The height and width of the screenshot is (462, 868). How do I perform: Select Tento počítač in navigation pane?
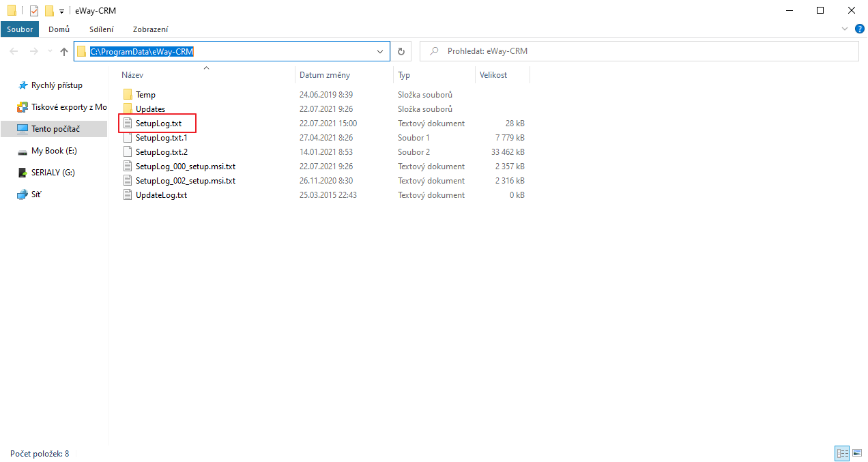click(x=55, y=129)
